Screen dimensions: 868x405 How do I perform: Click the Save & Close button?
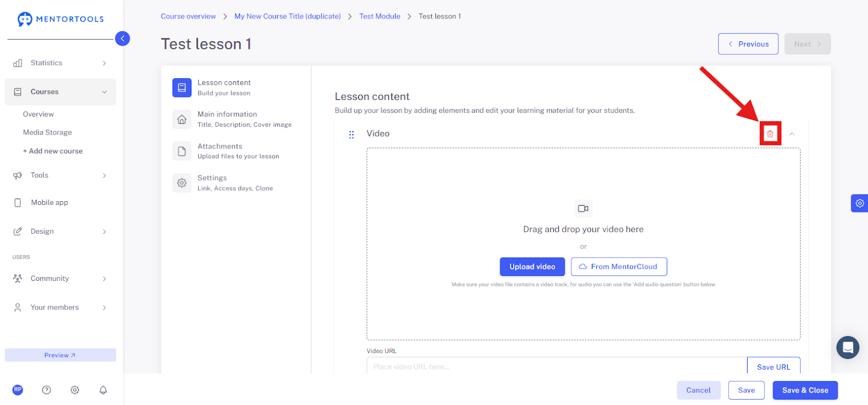[x=805, y=390]
